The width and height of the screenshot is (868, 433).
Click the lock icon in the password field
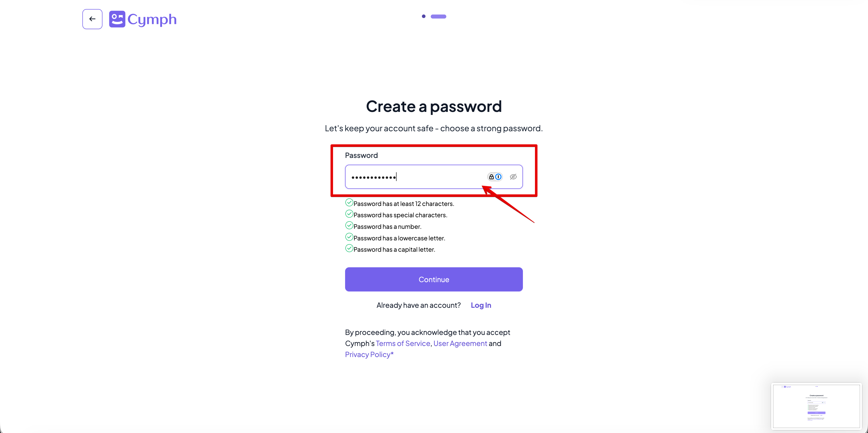pyautogui.click(x=492, y=176)
